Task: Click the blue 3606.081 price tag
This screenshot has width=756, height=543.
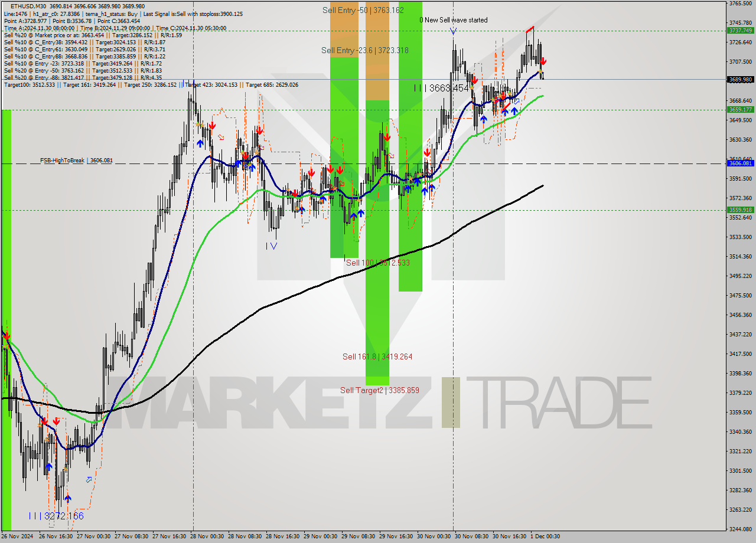Action: click(x=740, y=163)
